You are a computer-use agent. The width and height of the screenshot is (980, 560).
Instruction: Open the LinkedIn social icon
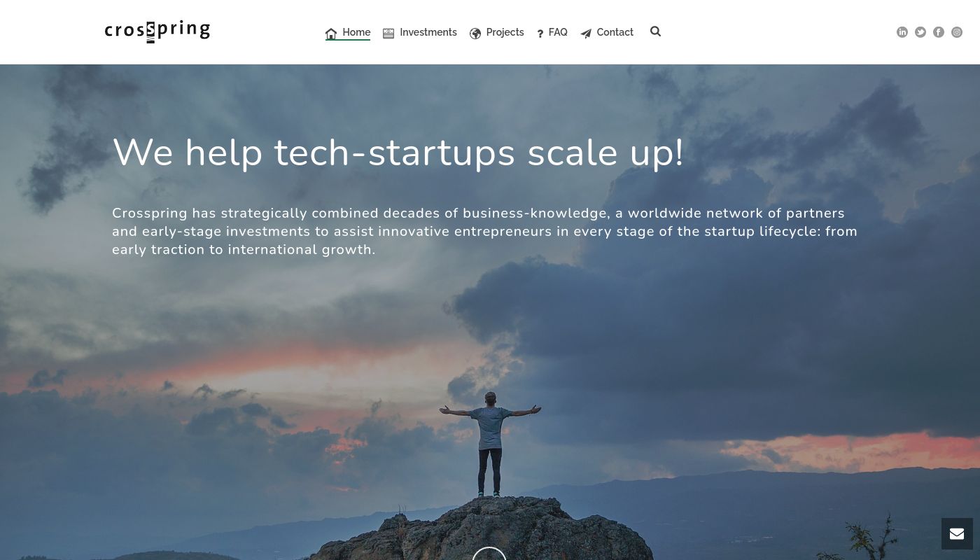pos(902,32)
